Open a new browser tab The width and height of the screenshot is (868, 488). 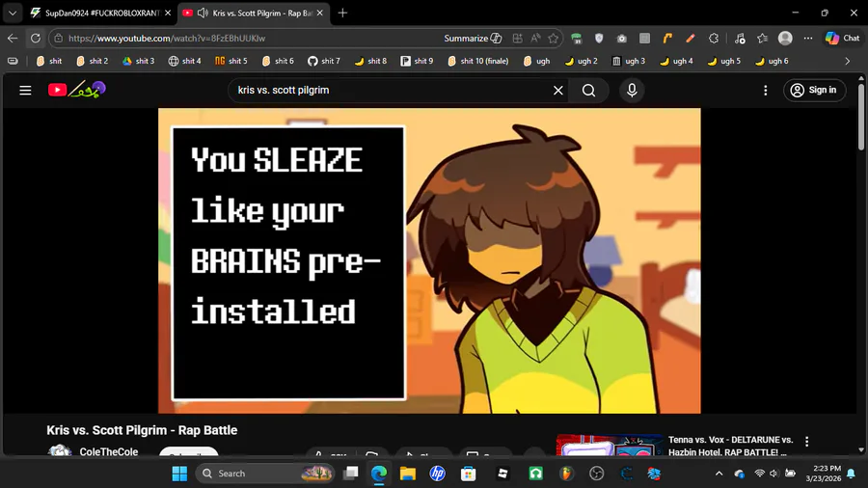coord(342,13)
